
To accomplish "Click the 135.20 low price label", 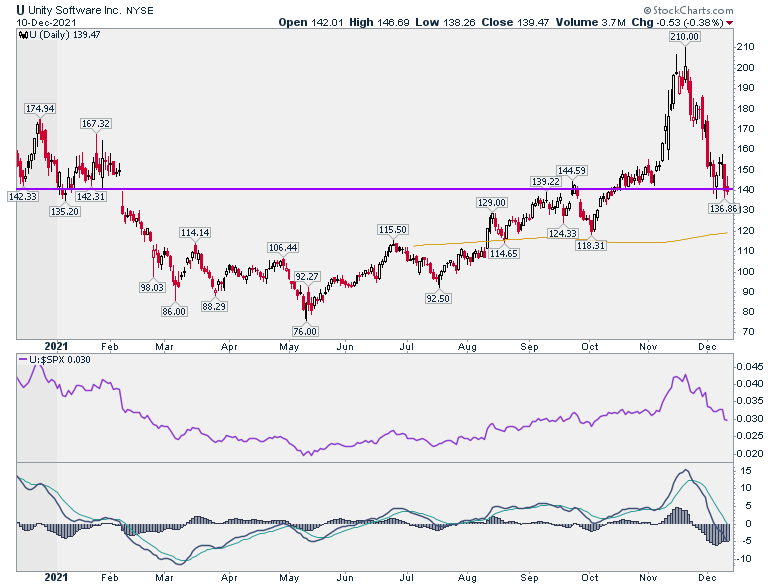I will [x=65, y=211].
